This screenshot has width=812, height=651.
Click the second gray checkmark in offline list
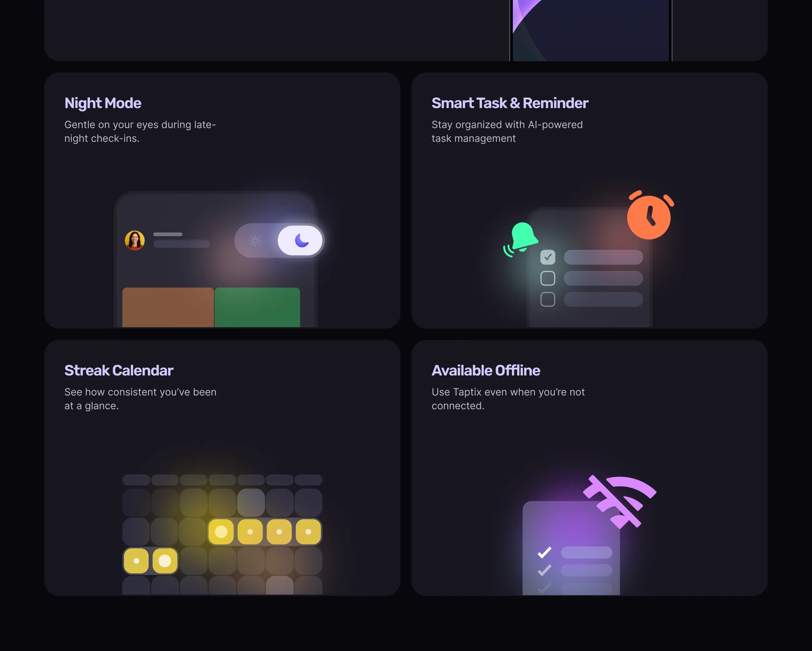pyautogui.click(x=545, y=570)
